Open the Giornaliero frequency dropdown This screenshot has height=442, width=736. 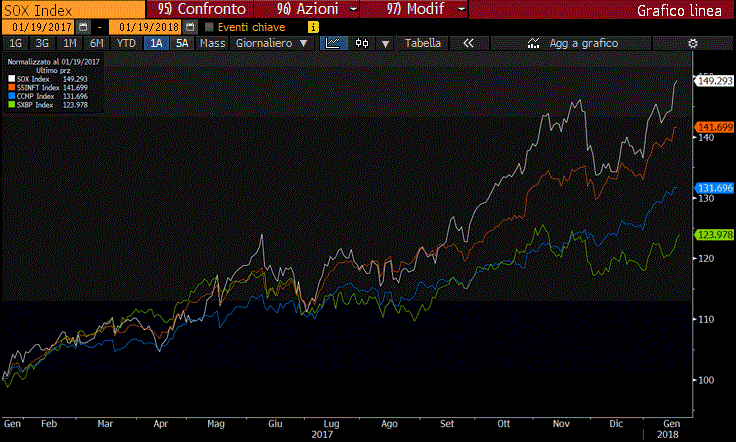[271, 43]
